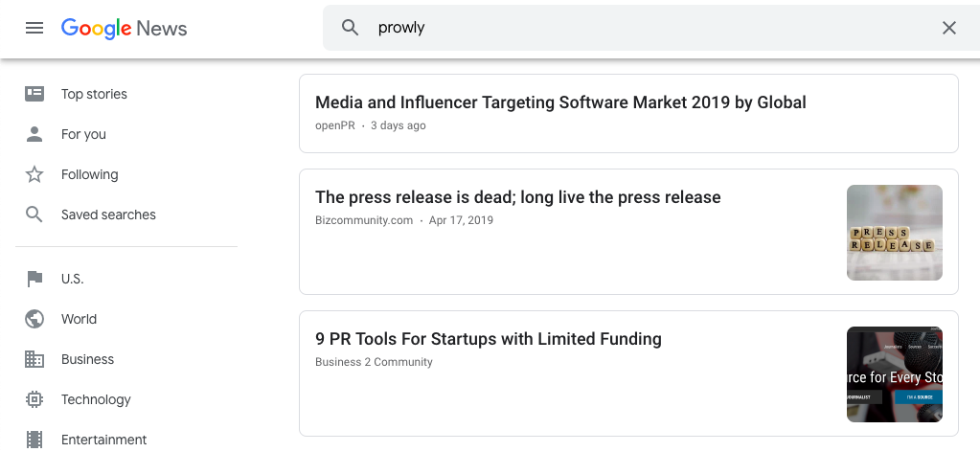The width and height of the screenshot is (980, 452).
Task: Click the World globe icon
Action: pyautogui.click(x=34, y=319)
